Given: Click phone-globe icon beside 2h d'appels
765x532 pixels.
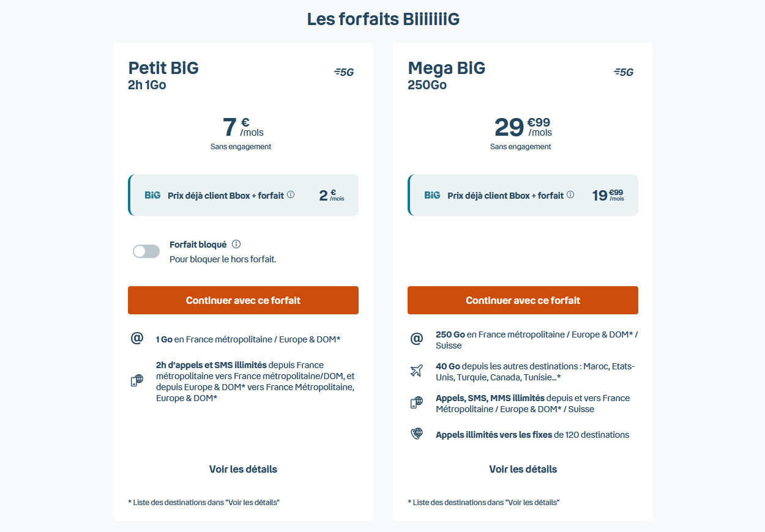Looking at the screenshot, I should (136, 381).
